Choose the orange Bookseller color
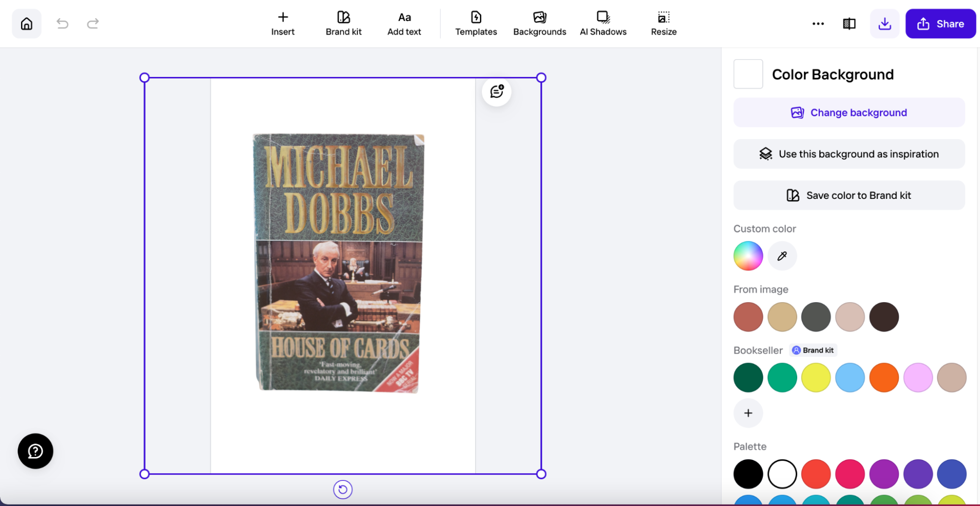 (884, 378)
